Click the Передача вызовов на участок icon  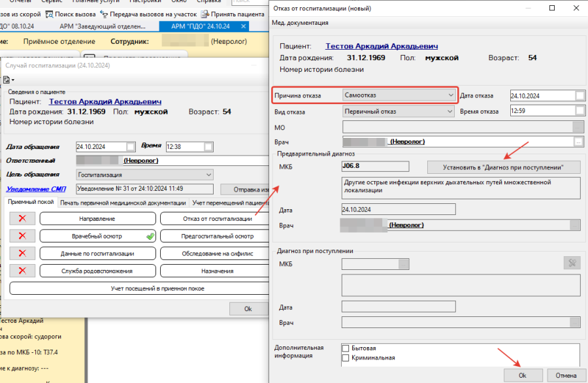tap(104, 14)
